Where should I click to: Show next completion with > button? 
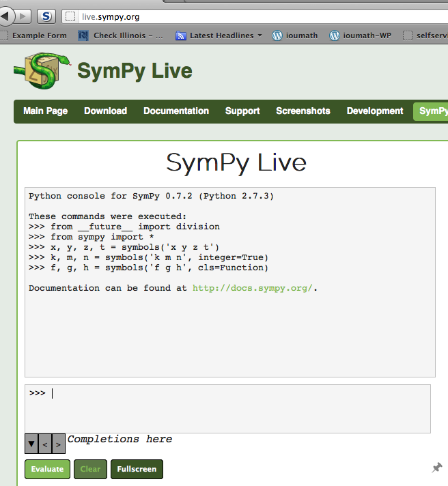tap(59, 444)
